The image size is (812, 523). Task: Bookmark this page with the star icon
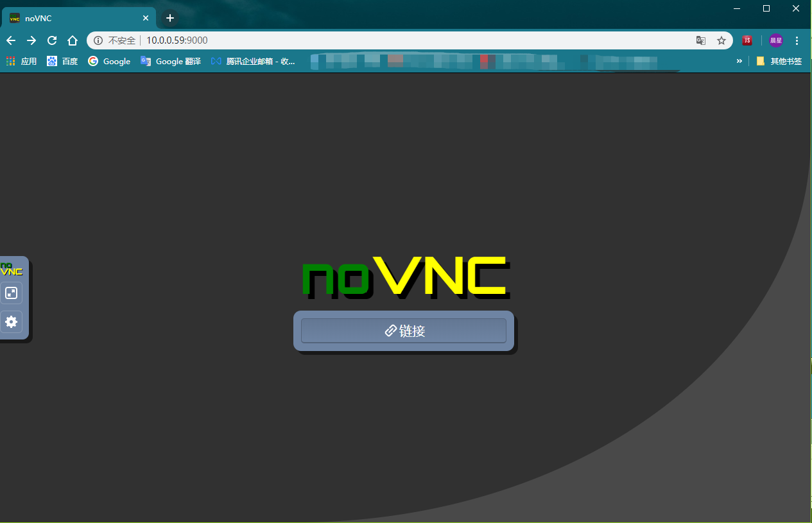pyautogui.click(x=721, y=40)
